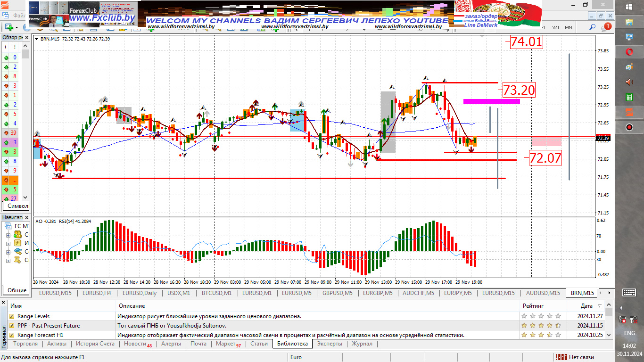Open the История Счета terminal tab

(x=95, y=344)
